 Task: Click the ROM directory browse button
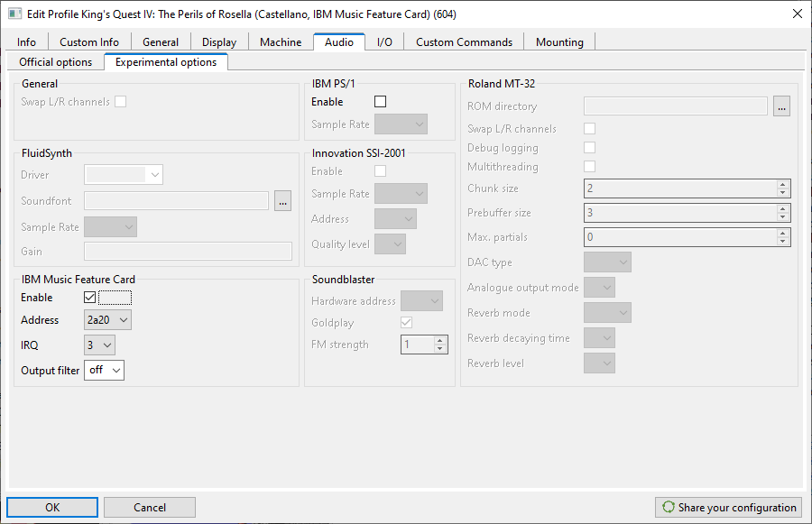781,106
